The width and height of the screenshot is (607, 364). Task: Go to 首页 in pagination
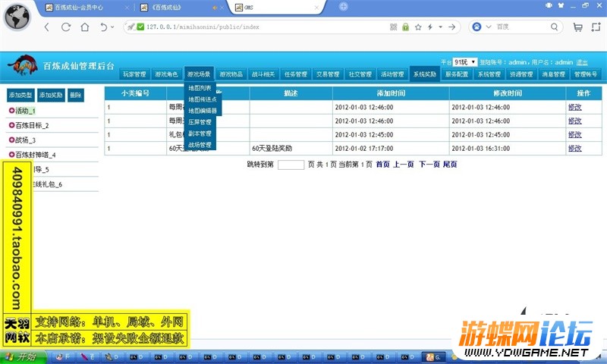point(383,165)
